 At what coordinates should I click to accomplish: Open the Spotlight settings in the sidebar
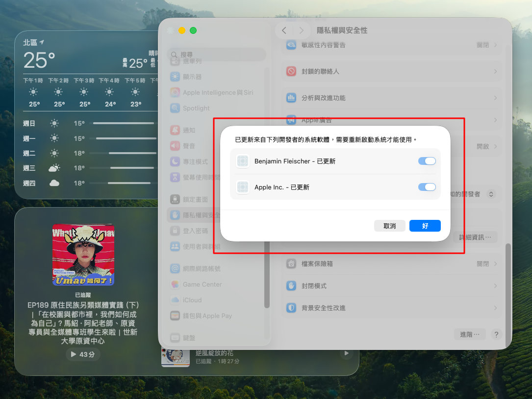click(x=175, y=108)
